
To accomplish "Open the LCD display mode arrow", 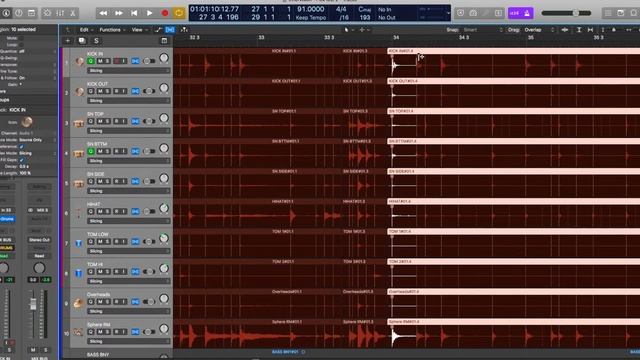I will pos(448,13).
